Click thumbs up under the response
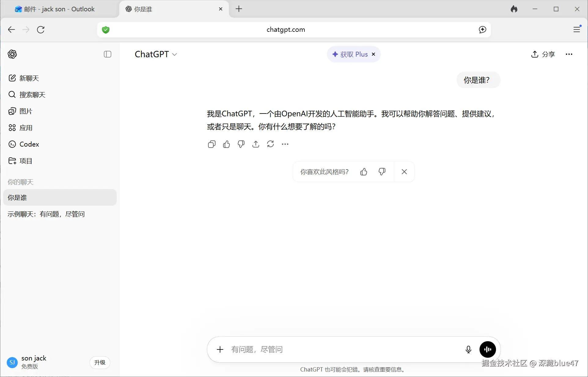The width and height of the screenshot is (588, 377). click(x=226, y=144)
